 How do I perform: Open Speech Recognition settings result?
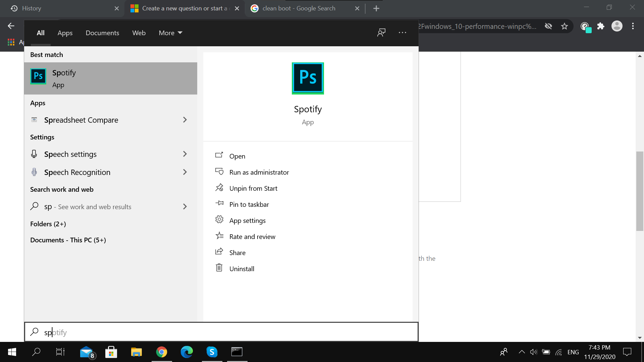point(111,172)
